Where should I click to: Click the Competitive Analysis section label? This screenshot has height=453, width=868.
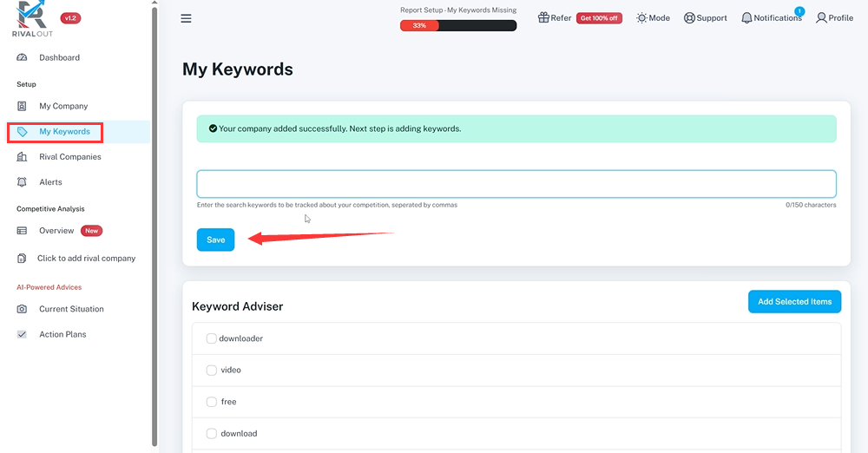(50, 209)
